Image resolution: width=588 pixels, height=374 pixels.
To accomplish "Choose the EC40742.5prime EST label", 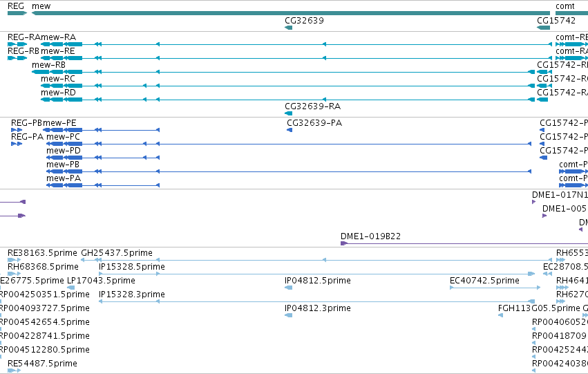I will tap(484, 281).
